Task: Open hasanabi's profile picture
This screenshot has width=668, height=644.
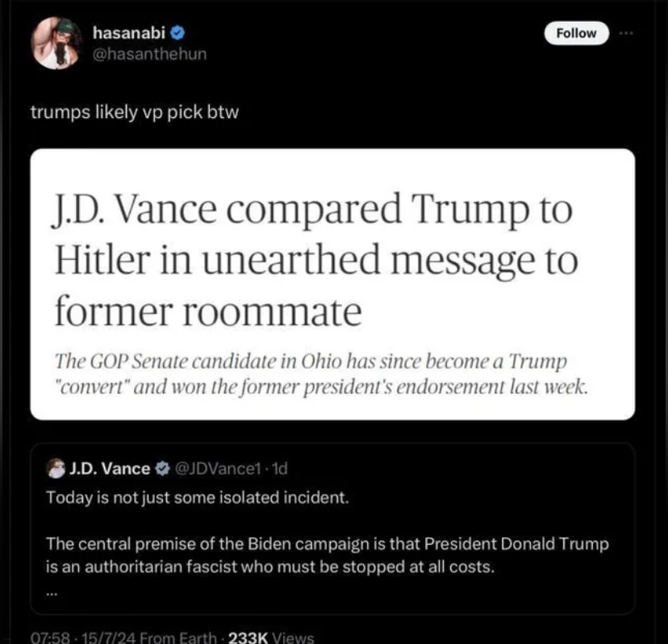Action: [x=56, y=43]
